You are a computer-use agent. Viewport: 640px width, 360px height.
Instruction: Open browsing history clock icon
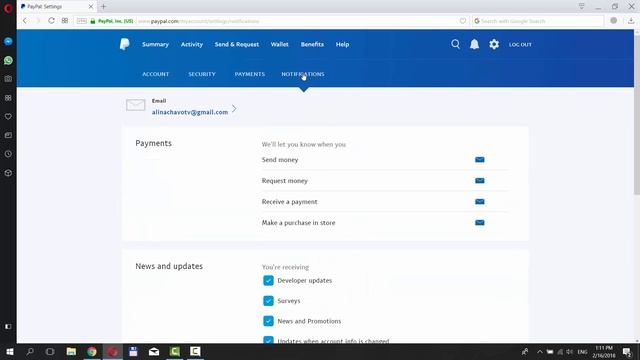(x=8, y=154)
